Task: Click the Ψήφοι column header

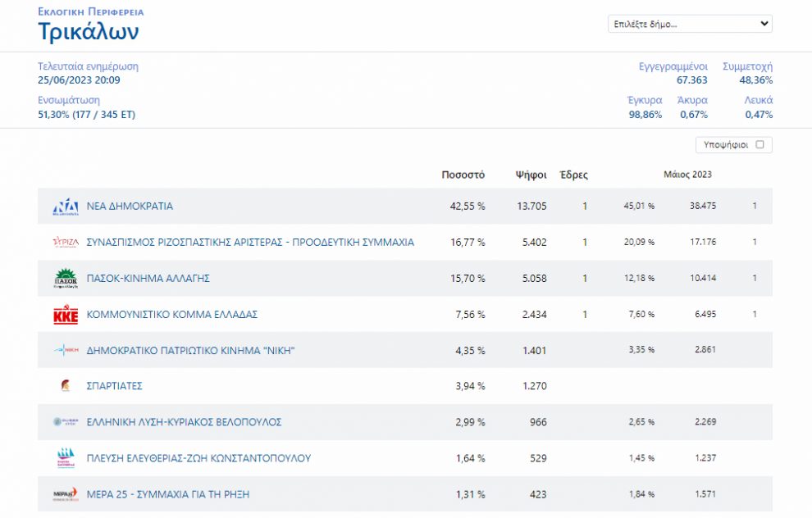Action: (531, 175)
